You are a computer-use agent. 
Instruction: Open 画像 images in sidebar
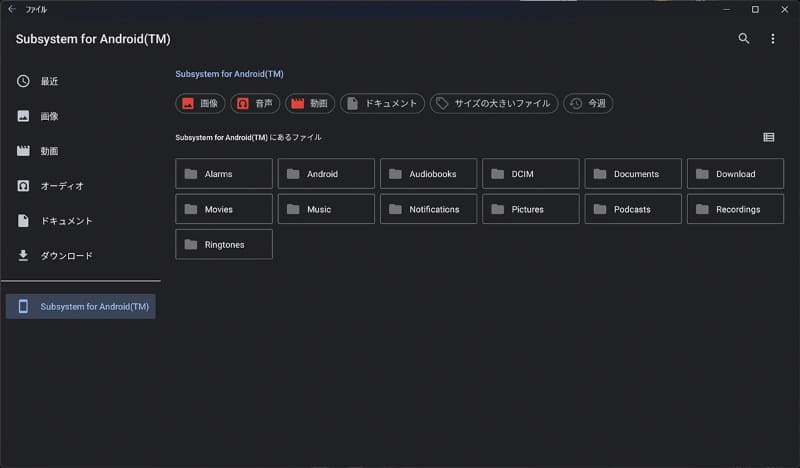[81, 116]
